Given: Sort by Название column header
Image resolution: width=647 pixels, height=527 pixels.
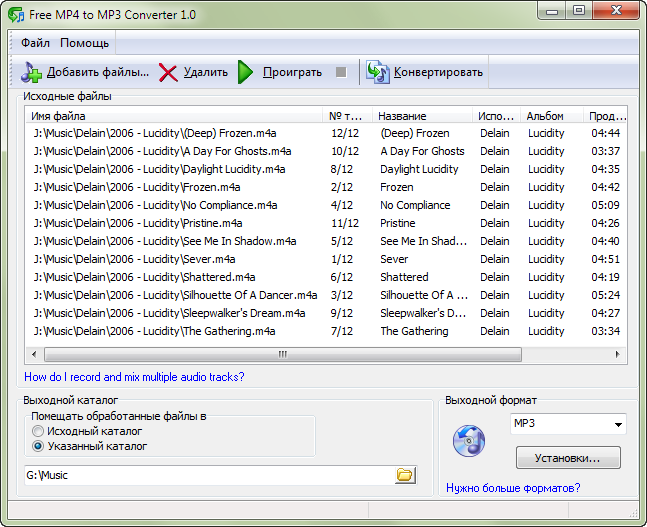Looking at the screenshot, I should [x=422, y=116].
